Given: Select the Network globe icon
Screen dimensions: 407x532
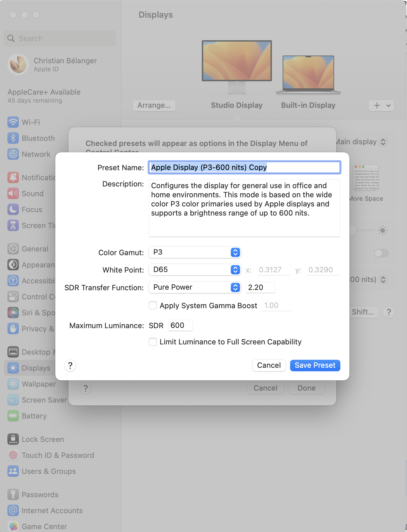Looking at the screenshot, I should coord(13,154).
